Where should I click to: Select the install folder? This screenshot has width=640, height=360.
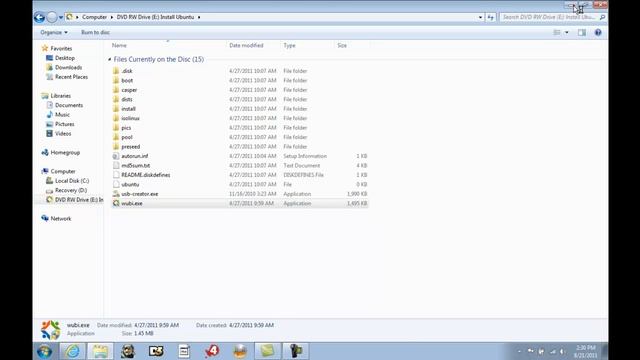(128, 109)
